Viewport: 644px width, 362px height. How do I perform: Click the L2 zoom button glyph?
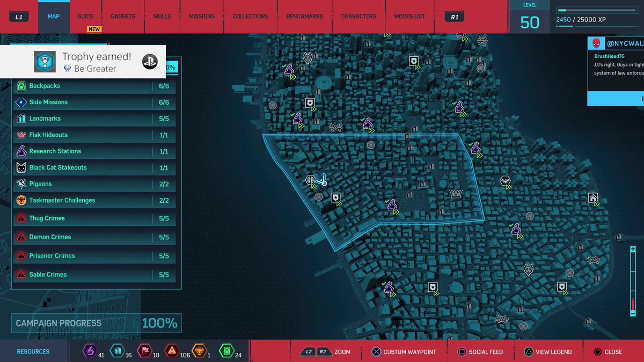[x=308, y=352]
